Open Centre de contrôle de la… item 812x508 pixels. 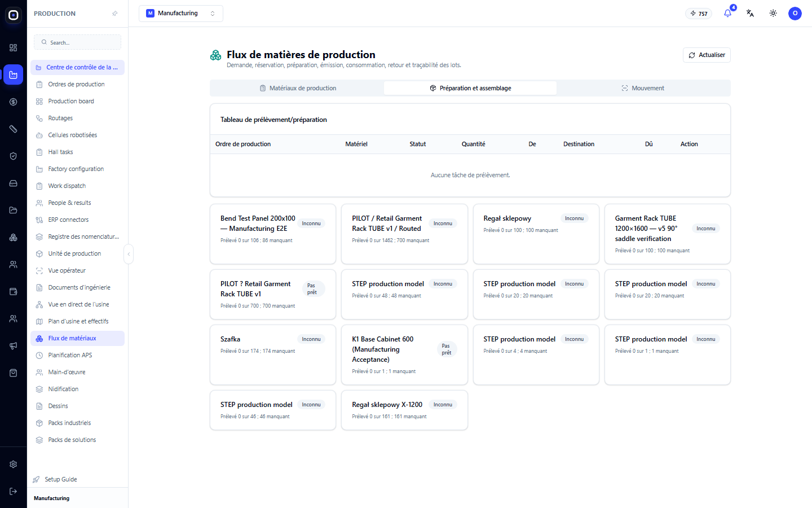(x=77, y=67)
